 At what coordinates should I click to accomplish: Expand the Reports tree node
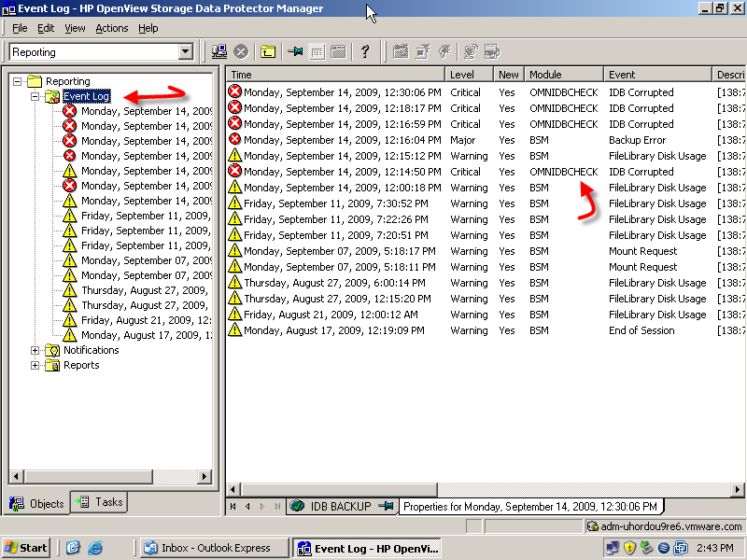coord(35,366)
